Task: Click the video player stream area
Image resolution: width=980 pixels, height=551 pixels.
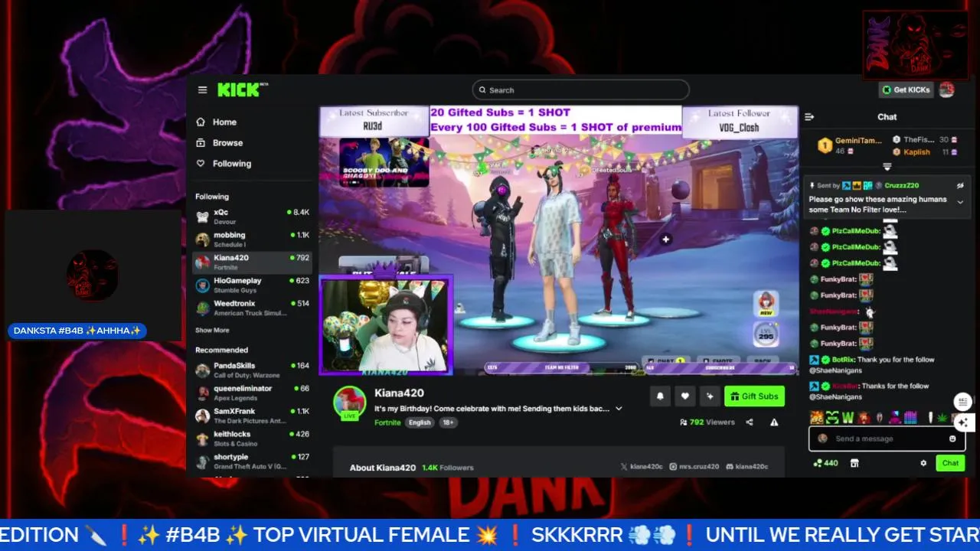Action: coord(559,240)
